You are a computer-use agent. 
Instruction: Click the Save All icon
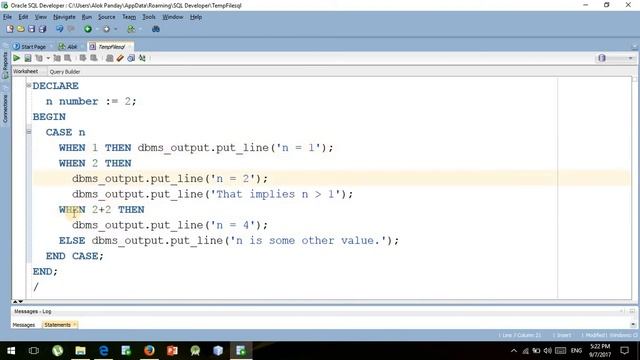pyautogui.click(x=42, y=29)
